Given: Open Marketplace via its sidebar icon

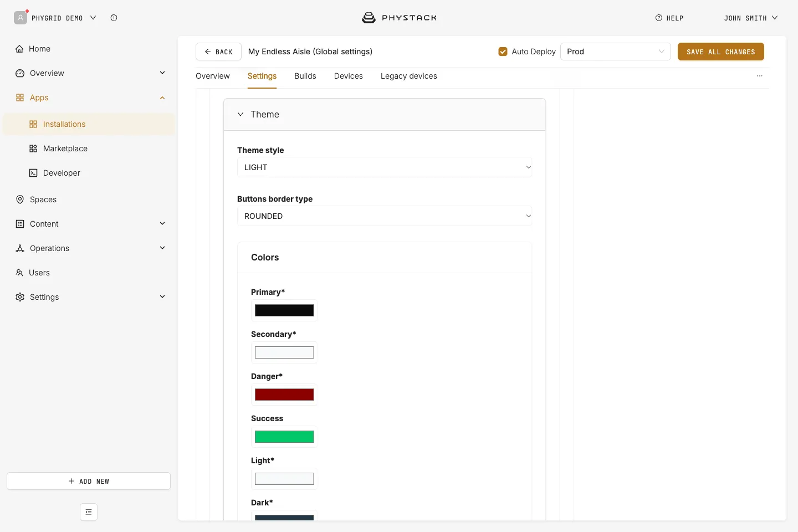Looking at the screenshot, I should (x=33, y=149).
